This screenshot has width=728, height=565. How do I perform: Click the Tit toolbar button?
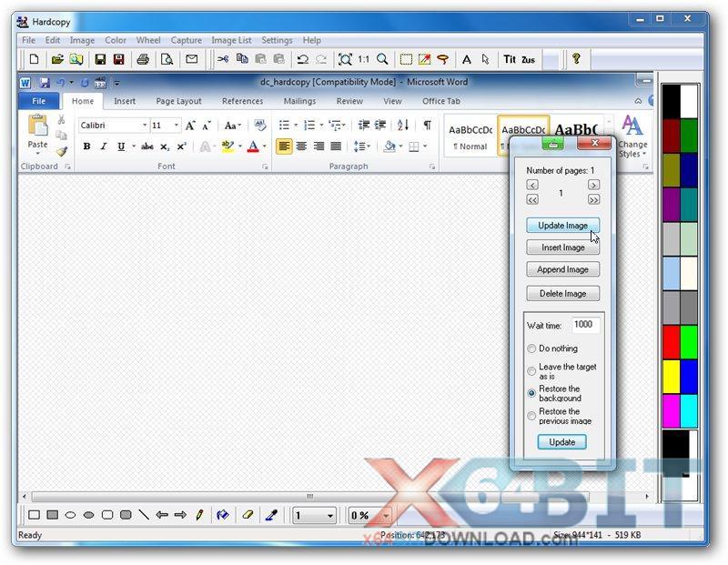510,59
